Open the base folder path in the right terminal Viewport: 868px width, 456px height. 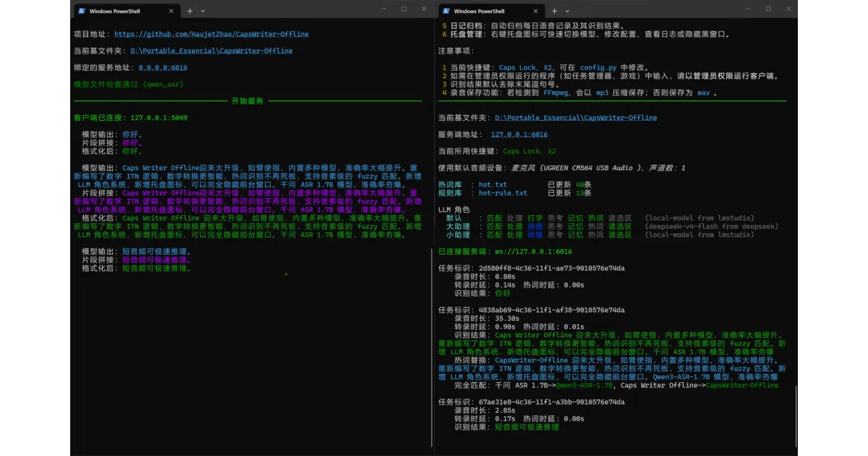576,117
